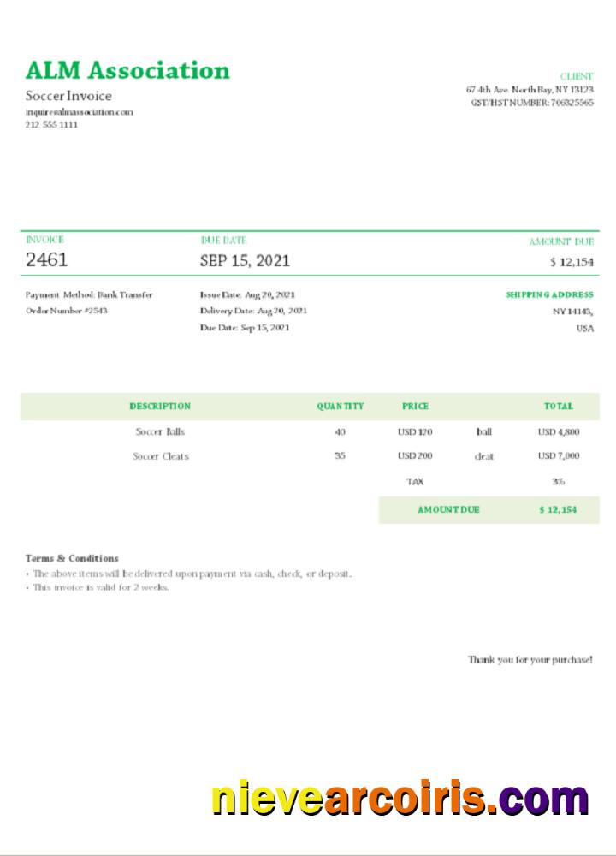Click the phone number 212 555 1111

click(51, 125)
